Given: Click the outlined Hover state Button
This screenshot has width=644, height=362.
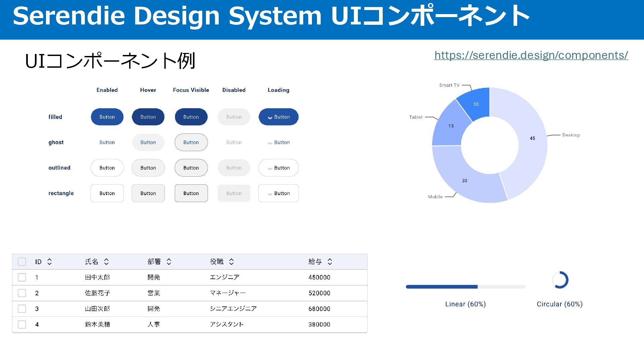Looking at the screenshot, I should (148, 168).
